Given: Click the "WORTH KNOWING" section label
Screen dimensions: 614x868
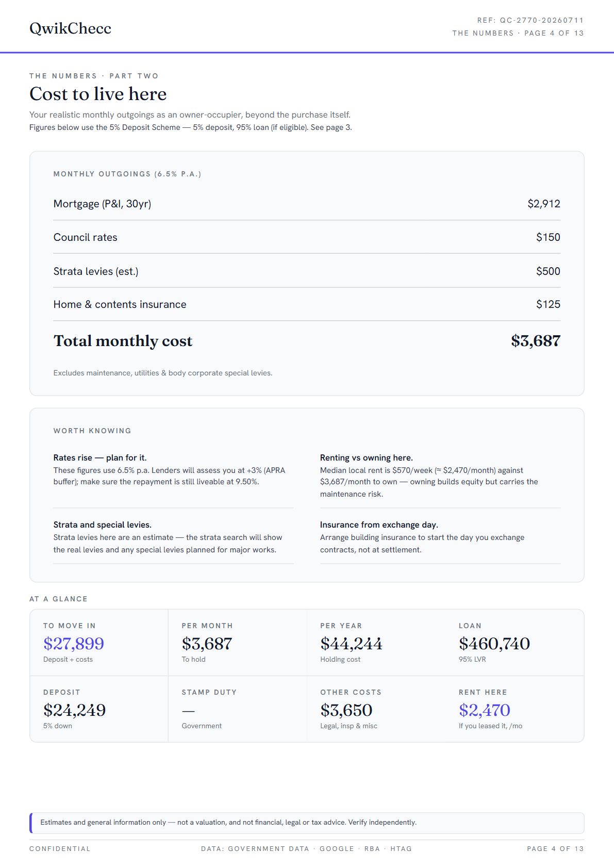Looking at the screenshot, I should coord(92,431).
